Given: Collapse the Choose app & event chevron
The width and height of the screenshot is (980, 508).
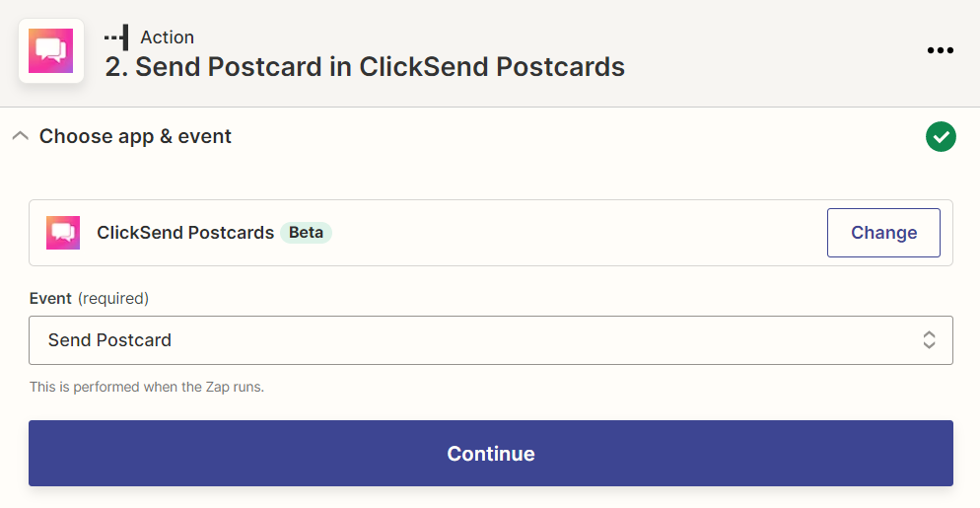Looking at the screenshot, I should (x=21, y=136).
